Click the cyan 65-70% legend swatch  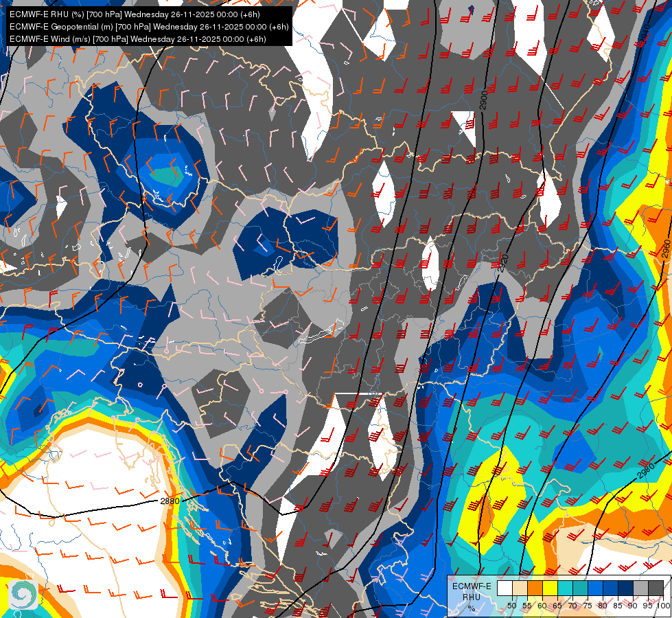click(x=566, y=588)
